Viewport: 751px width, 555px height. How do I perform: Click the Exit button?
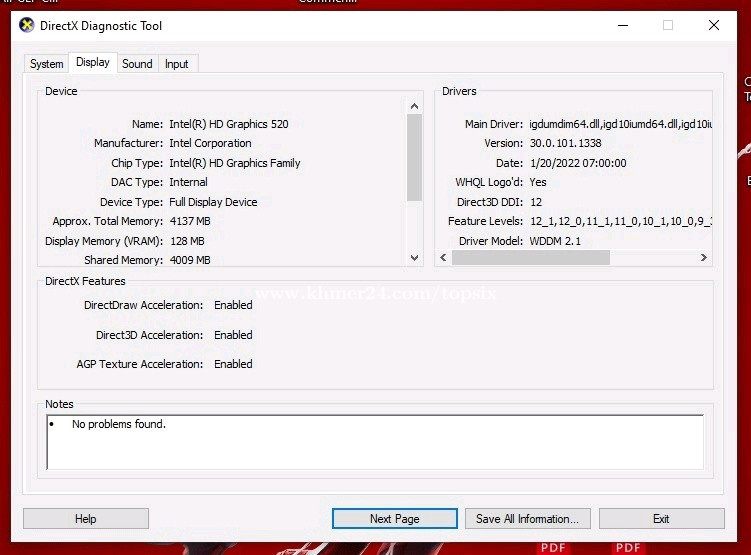661,519
